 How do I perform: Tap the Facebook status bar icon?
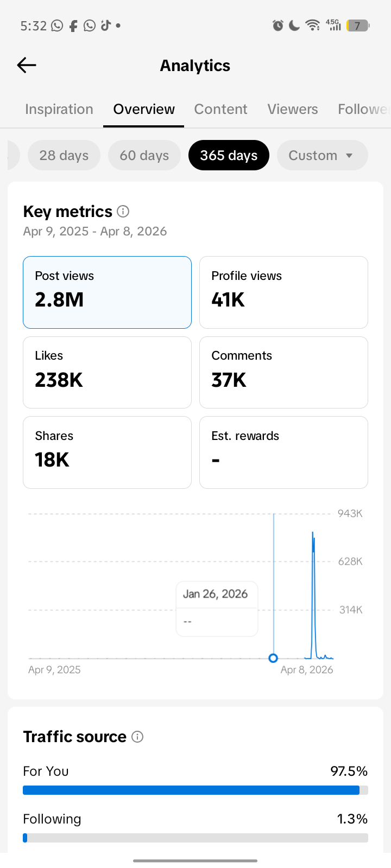pyautogui.click(x=73, y=25)
